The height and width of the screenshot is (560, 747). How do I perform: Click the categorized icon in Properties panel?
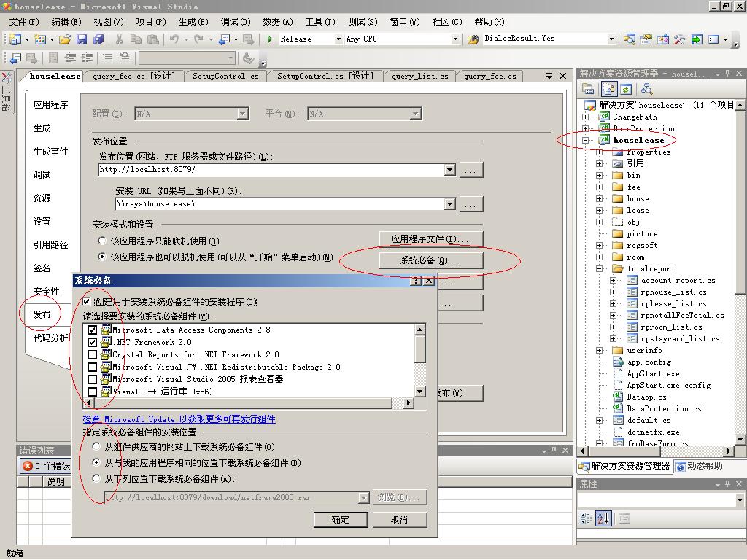[x=587, y=518]
